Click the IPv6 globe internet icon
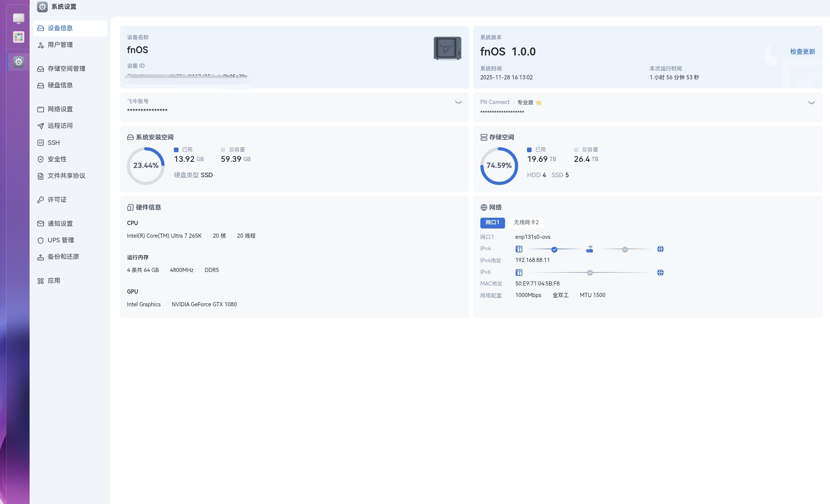The height and width of the screenshot is (504, 830). point(660,273)
